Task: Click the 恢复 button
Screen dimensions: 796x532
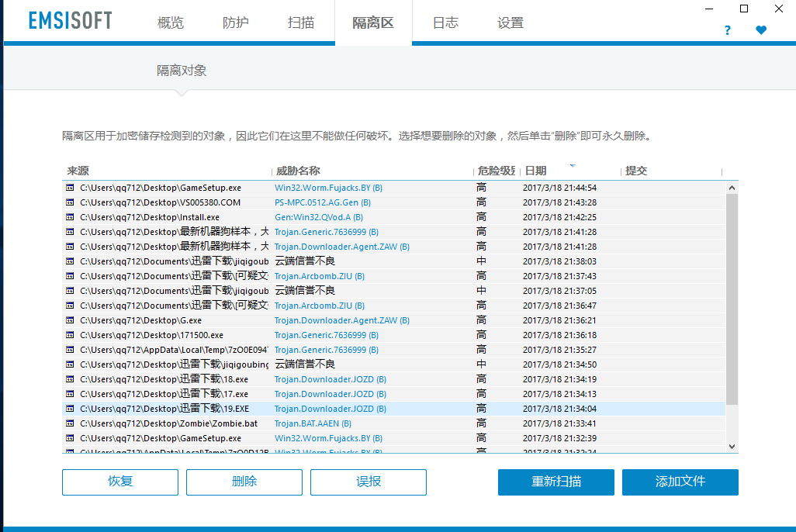Action: click(120, 482)
